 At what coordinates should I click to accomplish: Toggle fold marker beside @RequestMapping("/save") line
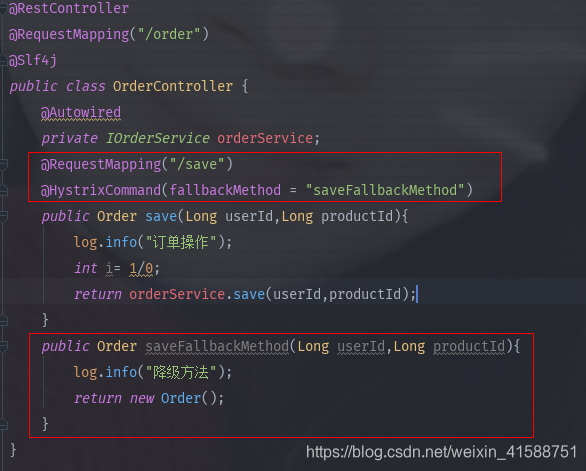tap(3, 164)
